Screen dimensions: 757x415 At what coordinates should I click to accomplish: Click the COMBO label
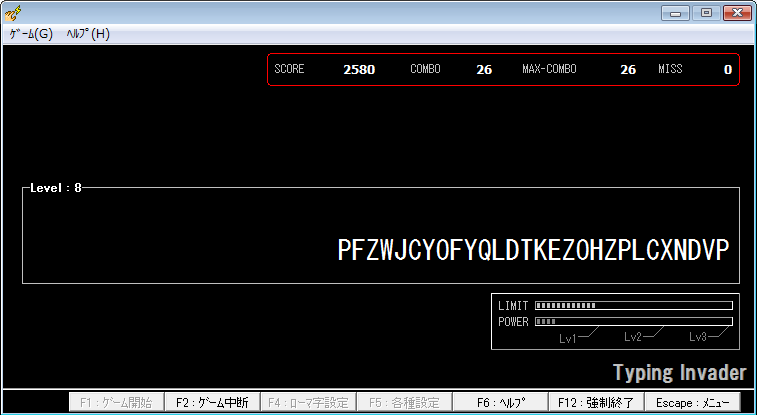click(425, 69)
